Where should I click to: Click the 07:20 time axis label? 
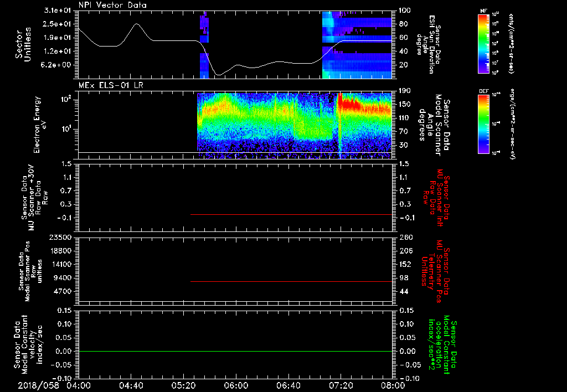pyautogui.click(x=341, y=385)
